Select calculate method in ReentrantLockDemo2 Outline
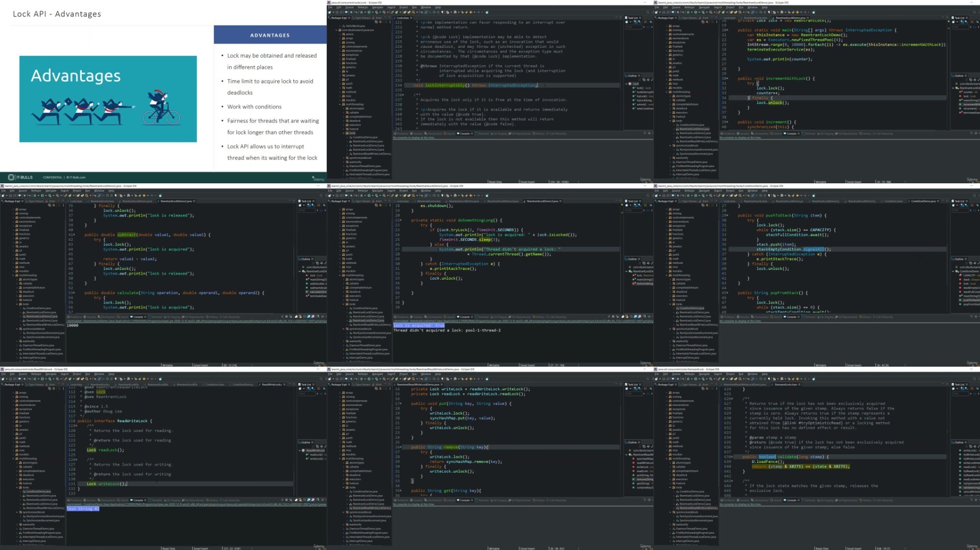980x550 pixels. [317, 292]
